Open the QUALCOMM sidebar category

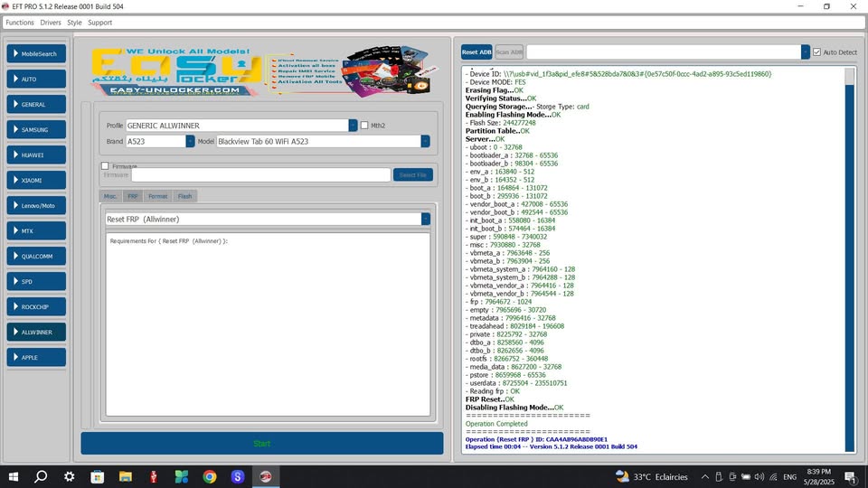36,256
